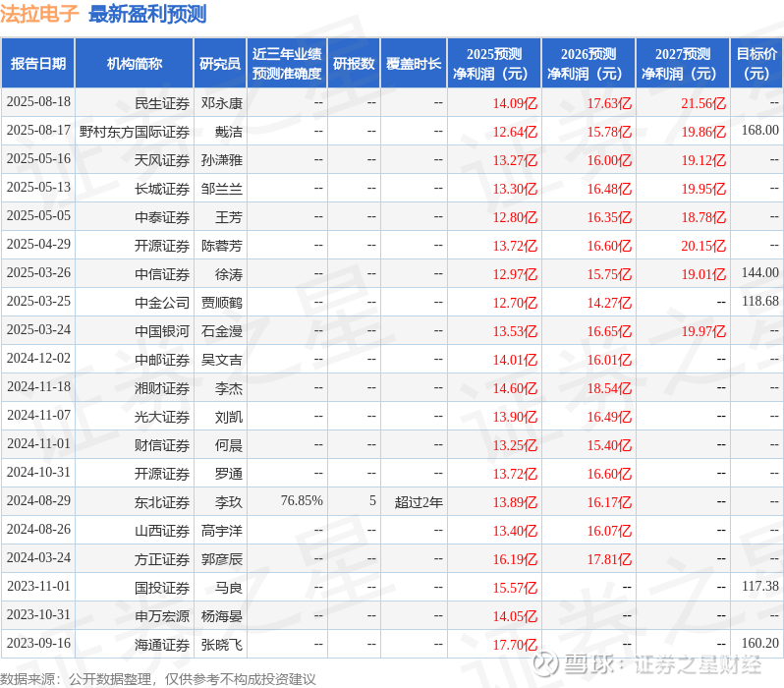Select the value 18.78亿

coord(703,217)
